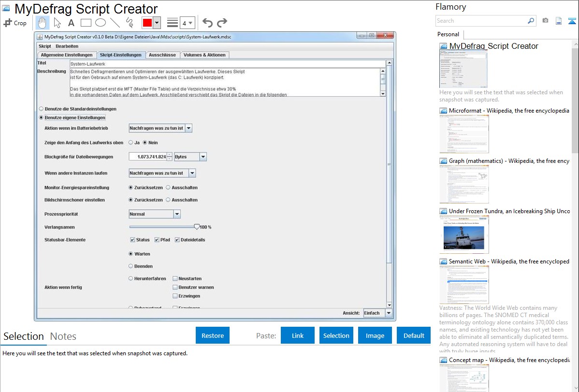Click the Titel field containing System-Laufwerk
The image size is (579, 392).
point(227,64)
